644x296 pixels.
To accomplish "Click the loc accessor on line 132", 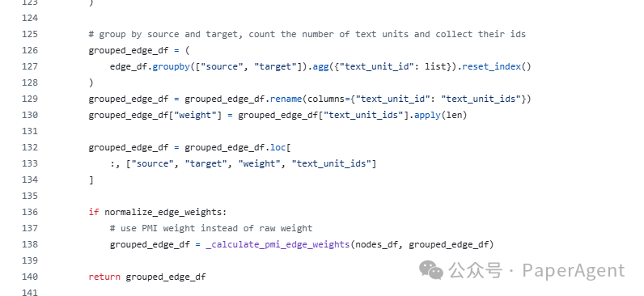I will coord(278,147).
